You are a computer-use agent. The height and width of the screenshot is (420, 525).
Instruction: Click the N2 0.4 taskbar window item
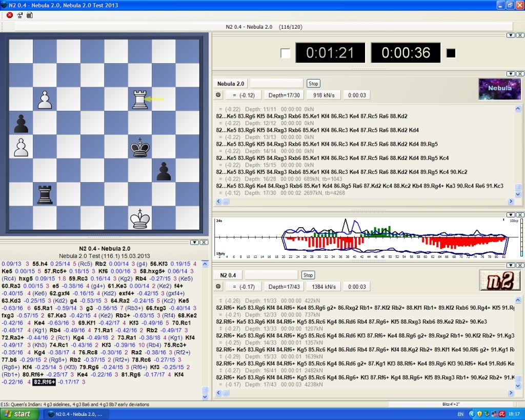(75, 414)
